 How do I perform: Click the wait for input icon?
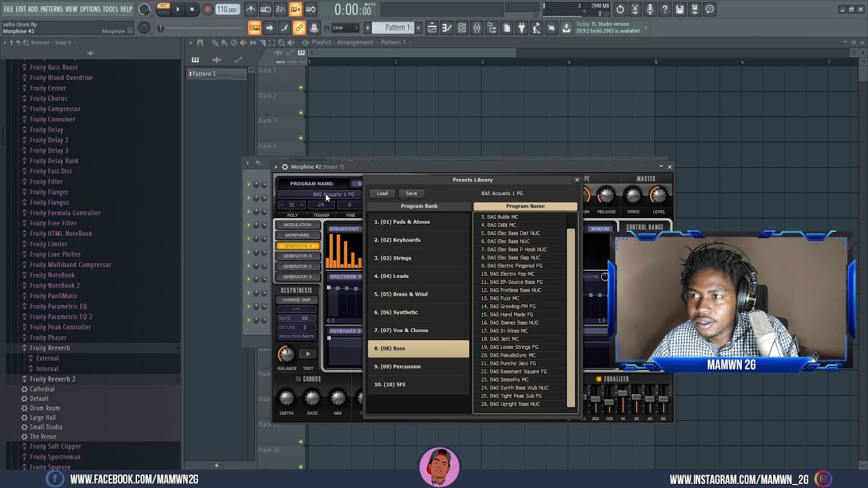(266, 9)
